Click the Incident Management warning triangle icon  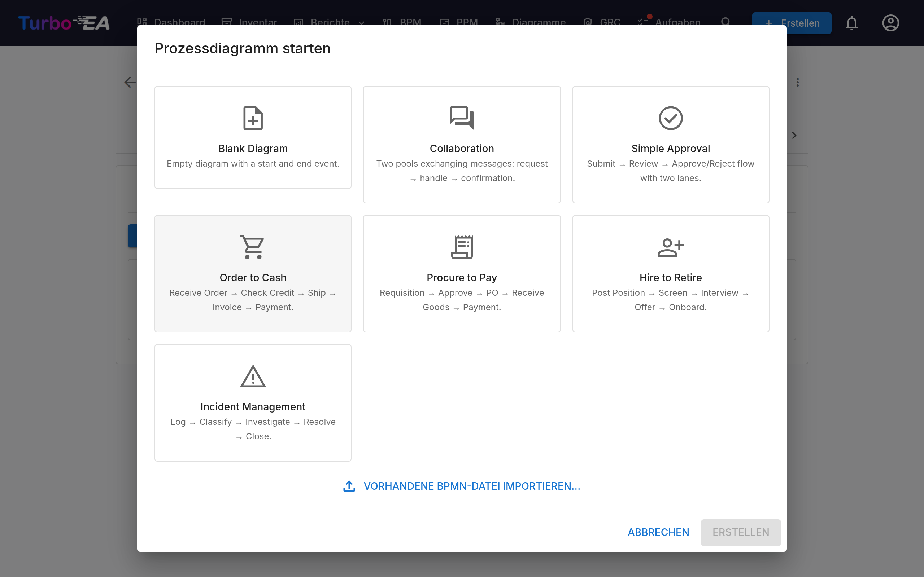[x=253, y=376]
